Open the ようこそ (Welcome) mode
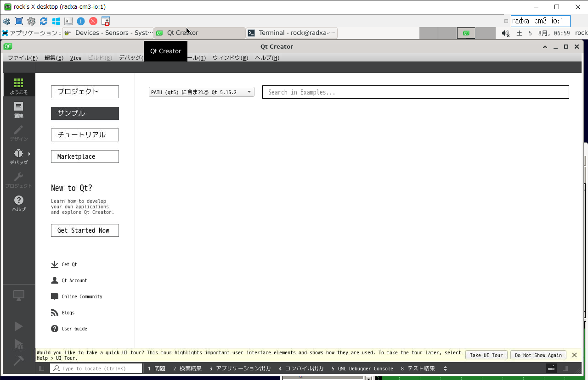The width and height of the screenshot is (588, 380). 19,85
